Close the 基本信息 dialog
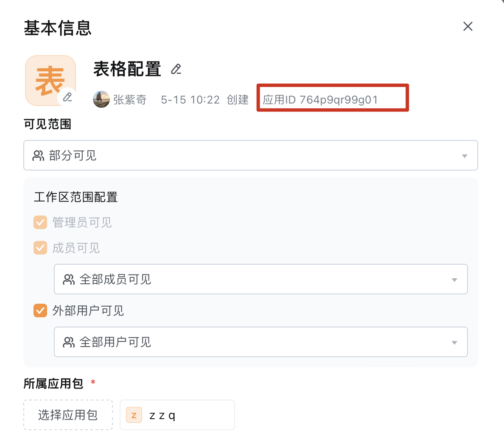 click(x=468, y=26)
